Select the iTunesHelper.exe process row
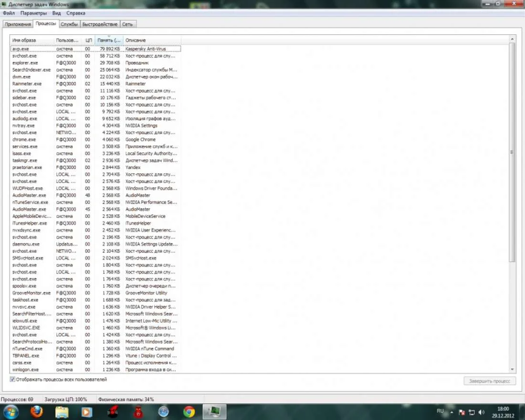This screenshot has width=525, height=420. [95, 223]
